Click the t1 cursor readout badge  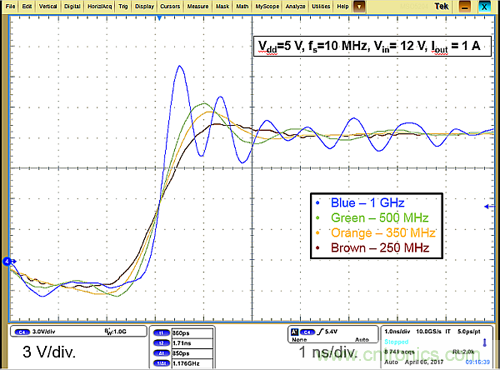pyautogui.click(x=161, y=333)
